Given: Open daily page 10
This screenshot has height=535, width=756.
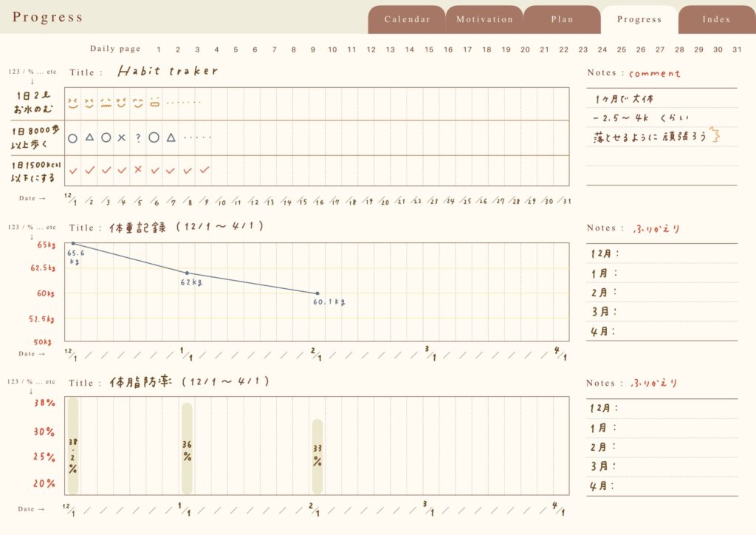Looking at the screenshot, I should point(332,50).
